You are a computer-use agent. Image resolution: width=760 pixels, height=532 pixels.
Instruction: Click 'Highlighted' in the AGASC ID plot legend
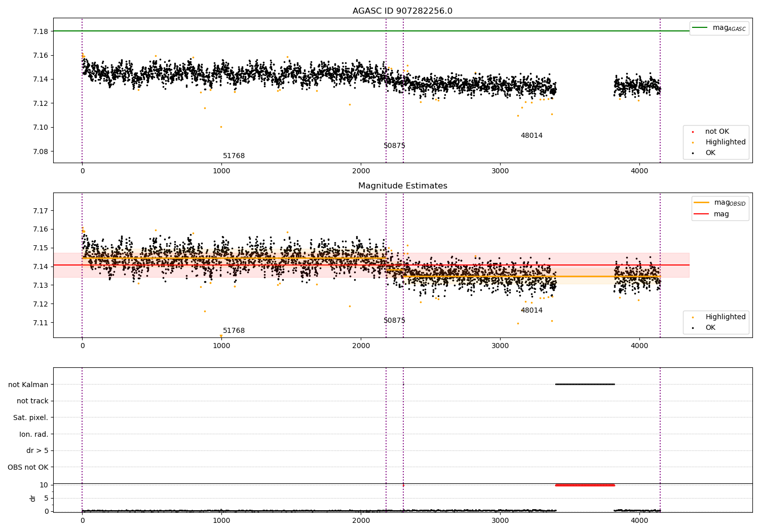pyautogui.click(x=726, y=142)
